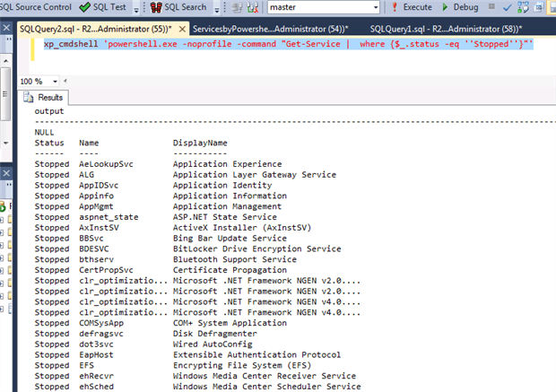
Task: Switch to the SQLQuery2.sql tab
Action: point(96,29)
